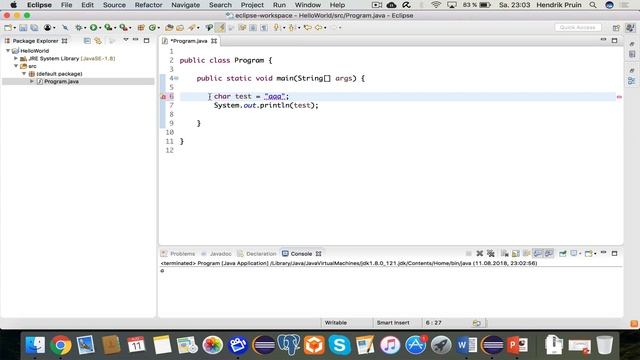The height and width of the screenshot is (360, 640).
Task: Toggle Show Console on Standard Out change
Action: 538,253
